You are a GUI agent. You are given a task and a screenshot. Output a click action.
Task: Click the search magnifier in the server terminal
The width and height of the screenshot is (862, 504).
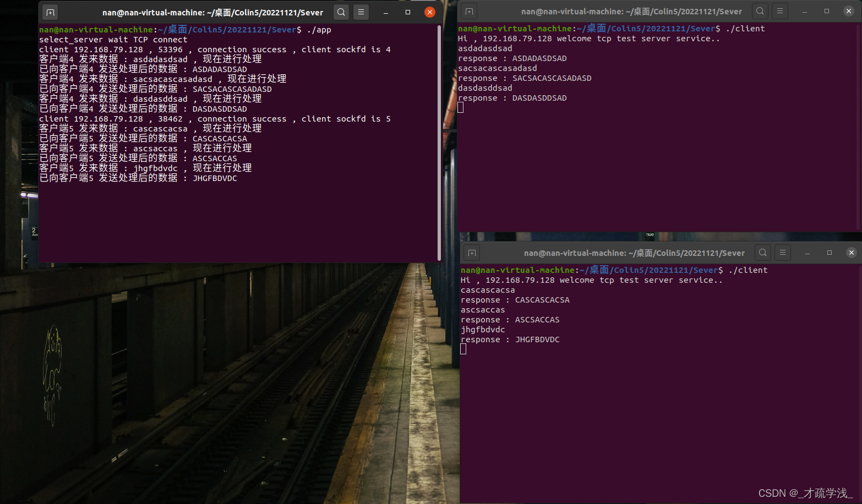click(x=341, y=12)
